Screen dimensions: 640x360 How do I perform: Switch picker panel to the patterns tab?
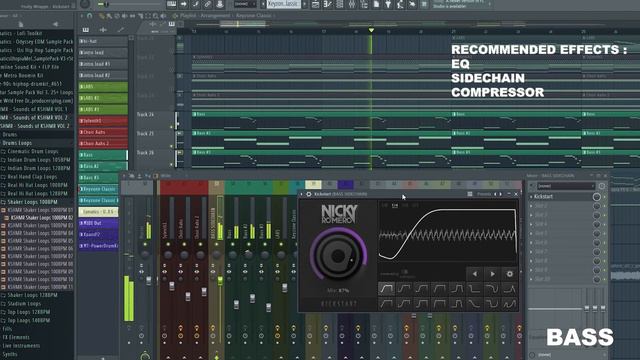coord(86,30)
